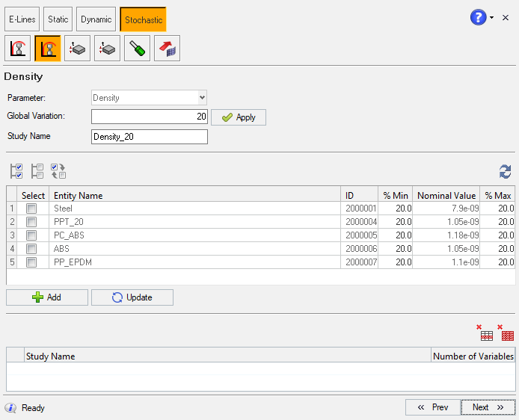Screen dimensions: 519x420
Task: Invert entity selection with swap-check icon
Action: tap(58, 171)
